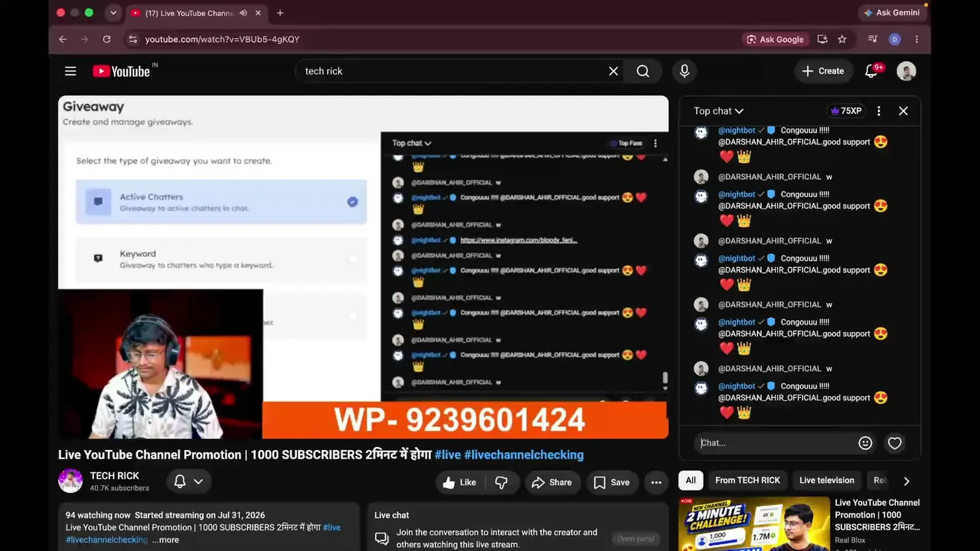
Task: Click the magnifier search button
Action: 643,71
